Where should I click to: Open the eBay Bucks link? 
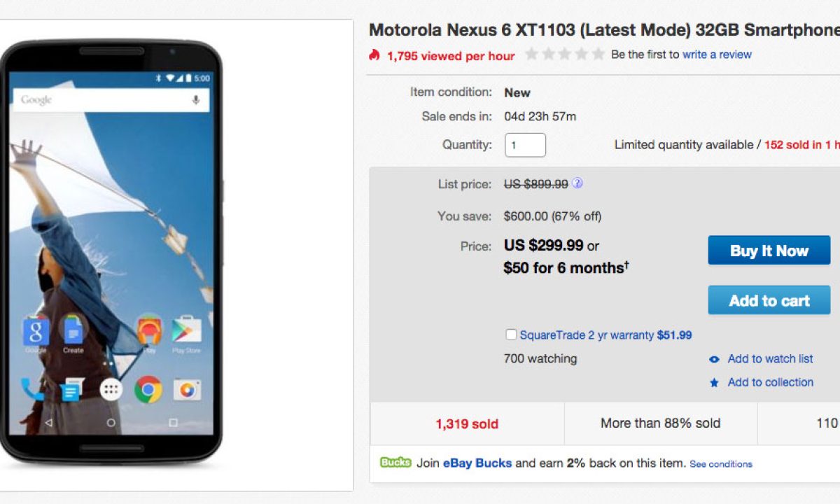[477, 463]
